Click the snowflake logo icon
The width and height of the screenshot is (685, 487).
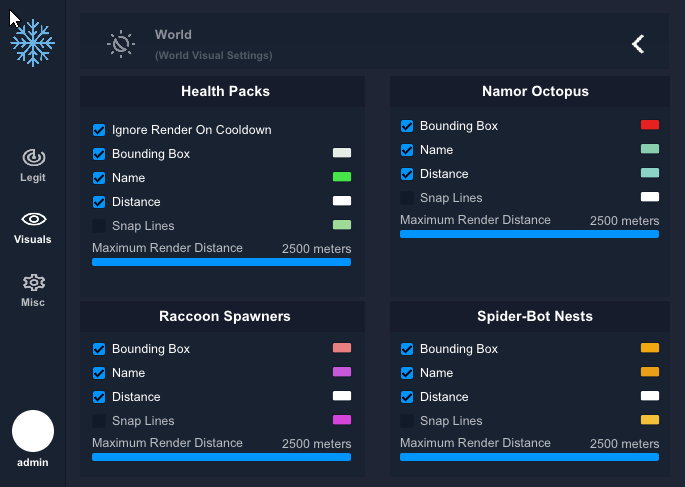[32, 43]
